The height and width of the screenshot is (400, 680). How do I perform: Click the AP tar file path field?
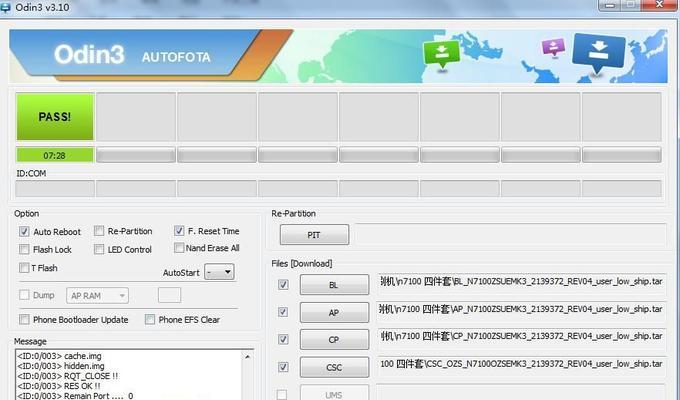click(x=521, y=310)
